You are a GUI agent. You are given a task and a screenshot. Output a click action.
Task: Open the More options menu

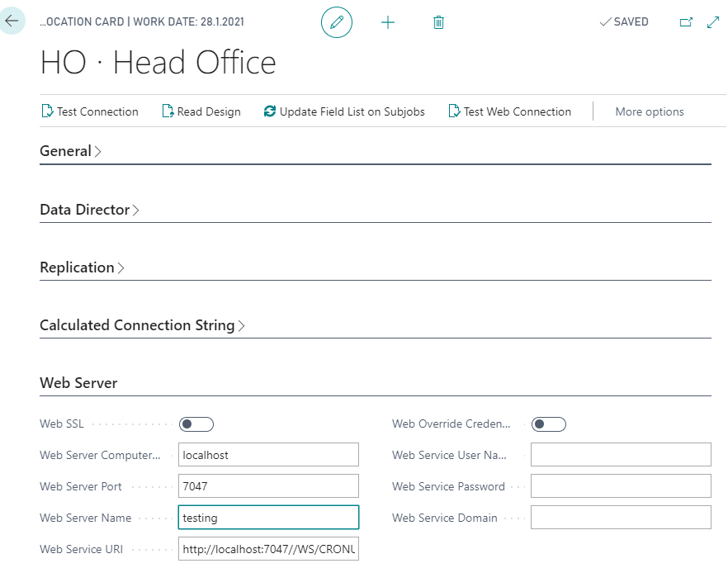point(650,111)
